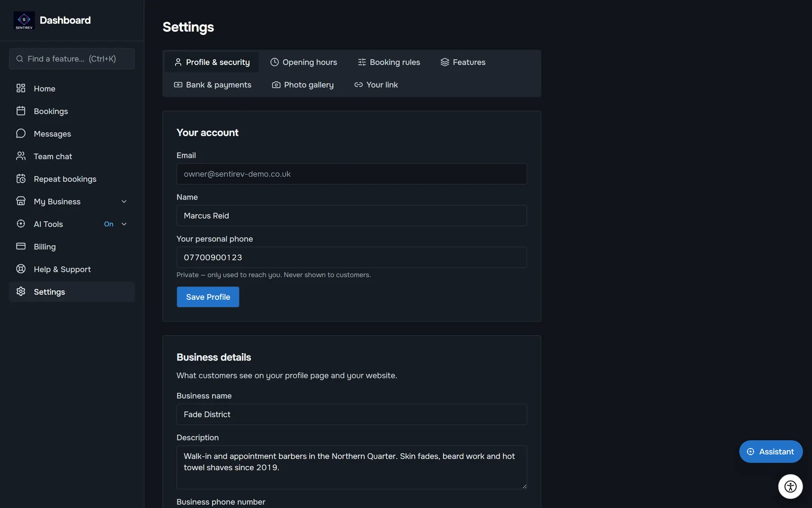Click the AI Tools sparkle icon
The image size is (812, 508).
click(21, 224)
